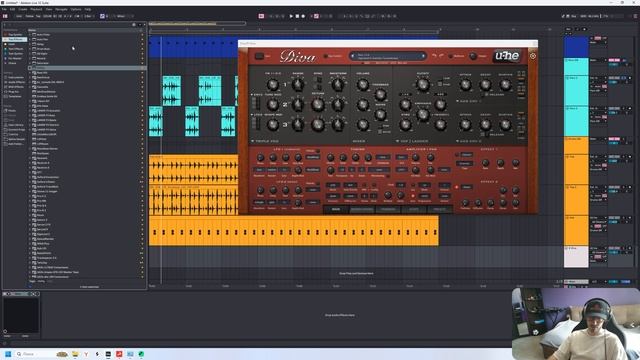Viewport: 640px width, 360px height.
Task: Select Plug-Ins category in browser
Action: pyautogui.click(x=15, y=92)
